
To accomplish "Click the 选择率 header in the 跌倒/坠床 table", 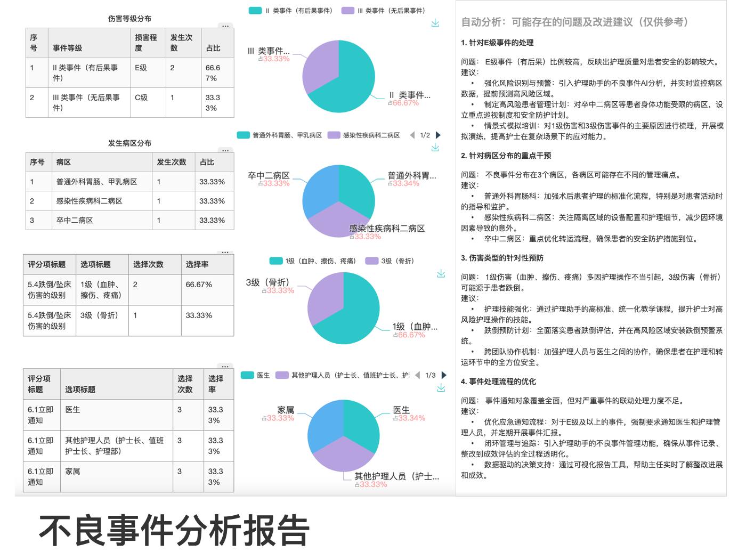I will [197, 264].
